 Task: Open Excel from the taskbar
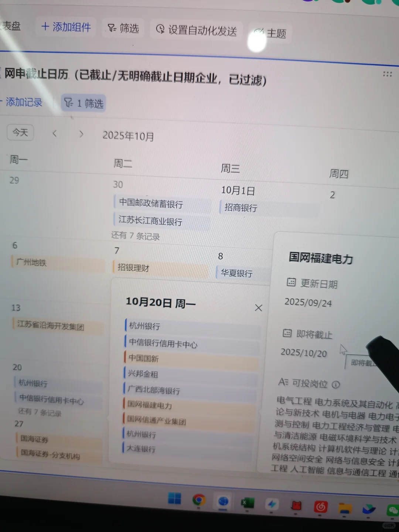pyautogui.click(x=247, y=503)
